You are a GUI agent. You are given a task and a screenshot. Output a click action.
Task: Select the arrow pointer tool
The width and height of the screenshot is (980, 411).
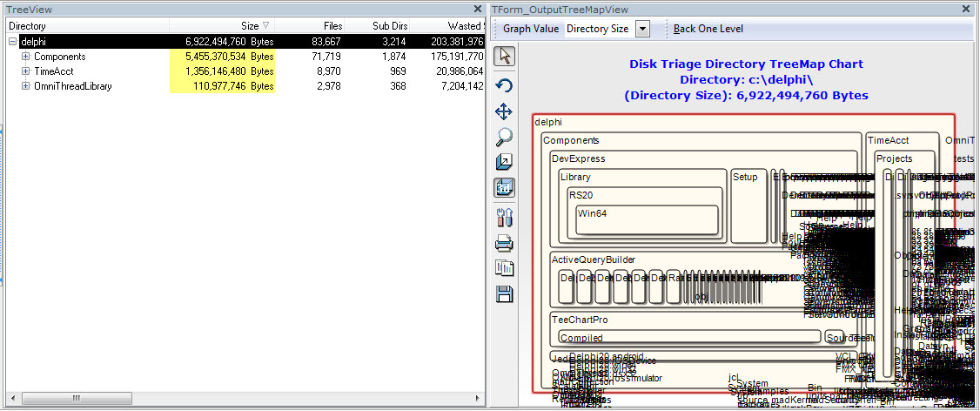(505, 56)
